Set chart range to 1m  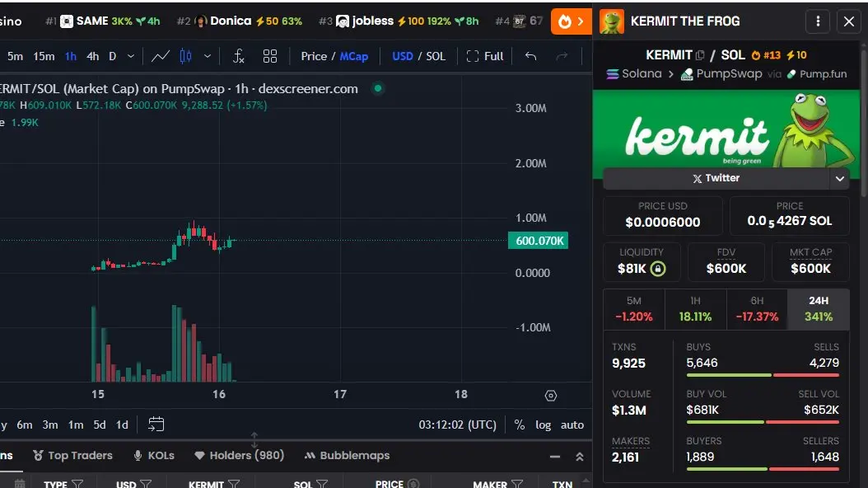tap(75, 425)
